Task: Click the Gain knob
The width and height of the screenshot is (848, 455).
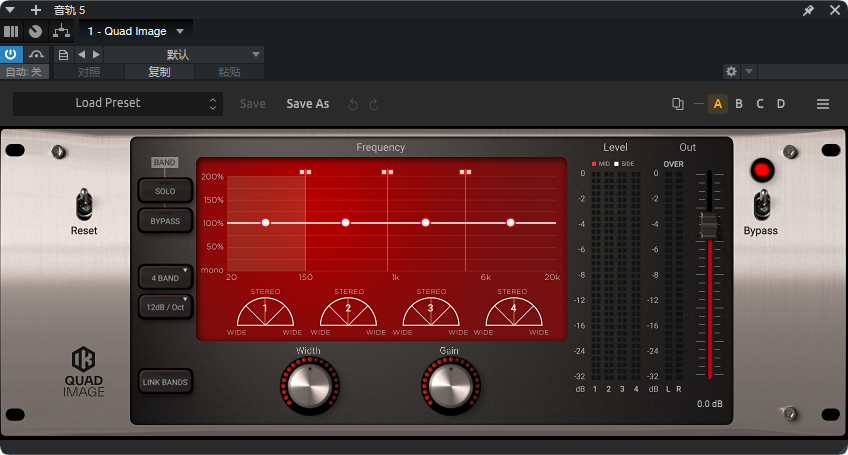Action: (450, 385)
